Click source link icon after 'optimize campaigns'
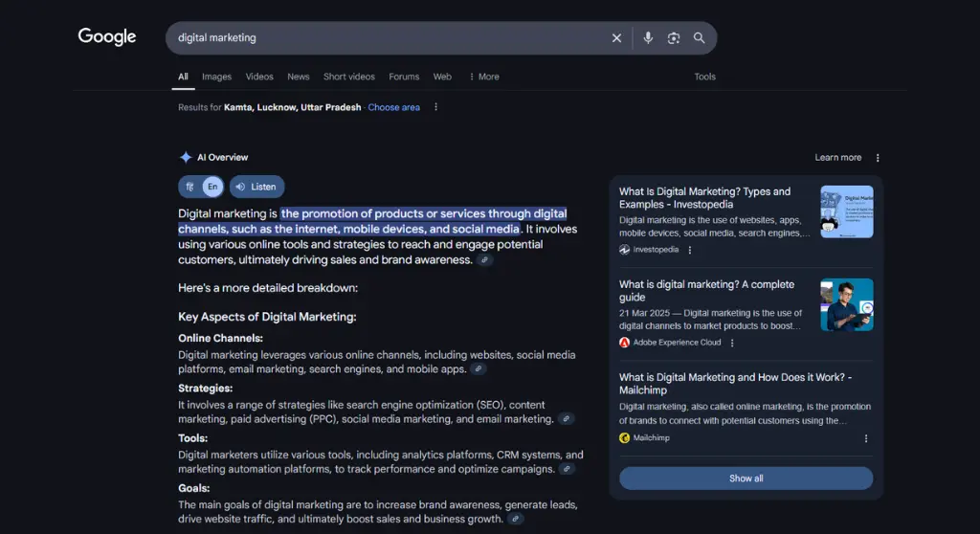Image resolution: width=980 pixels, height=534 pixels. pyautogui.click(x=567, y=469)
